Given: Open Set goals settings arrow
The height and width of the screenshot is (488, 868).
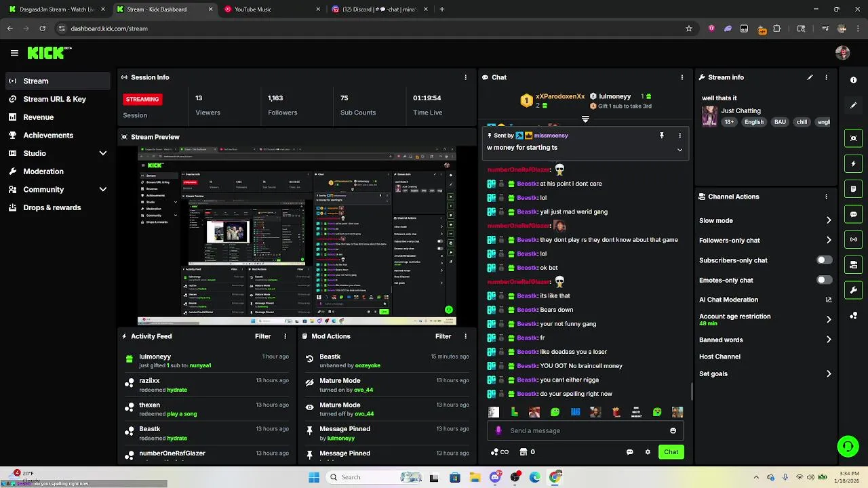Looking at the screenshot, I should (829, 373).
